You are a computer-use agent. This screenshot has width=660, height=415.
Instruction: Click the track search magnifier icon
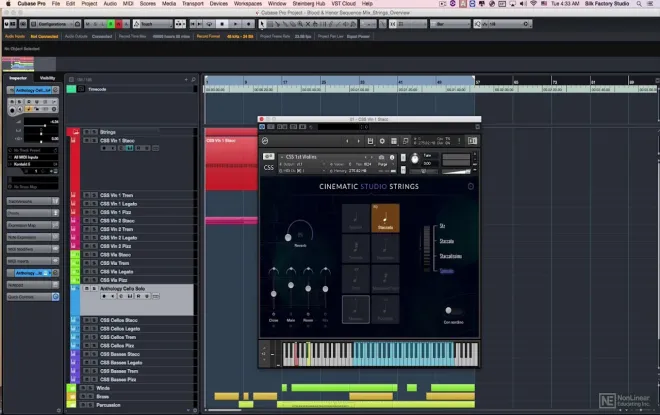tap(193, 79)
